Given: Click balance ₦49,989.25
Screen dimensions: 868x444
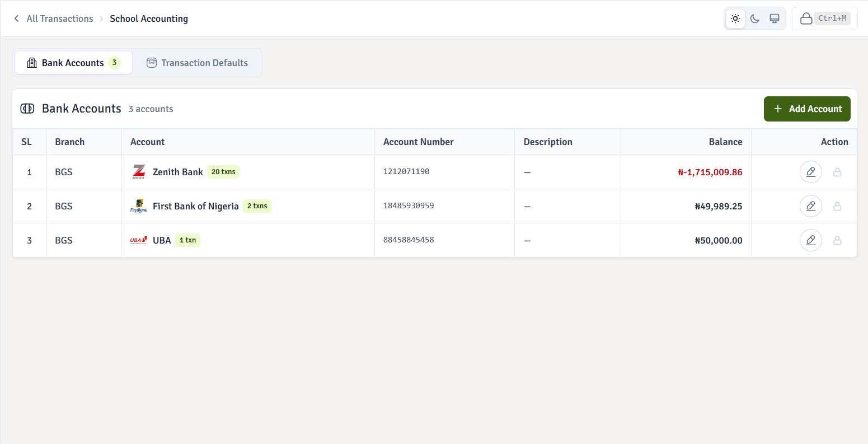Looking at the screenshot, I should tap(719, 207).
